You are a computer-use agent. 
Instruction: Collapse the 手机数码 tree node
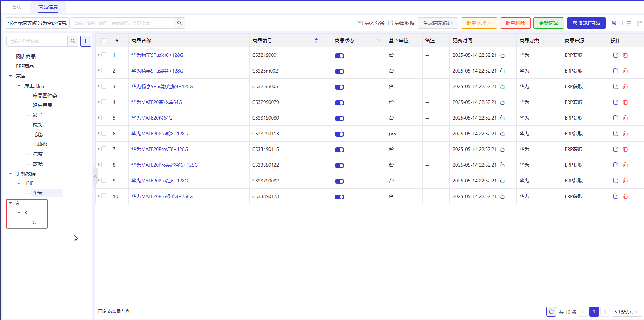pos(10,174)
